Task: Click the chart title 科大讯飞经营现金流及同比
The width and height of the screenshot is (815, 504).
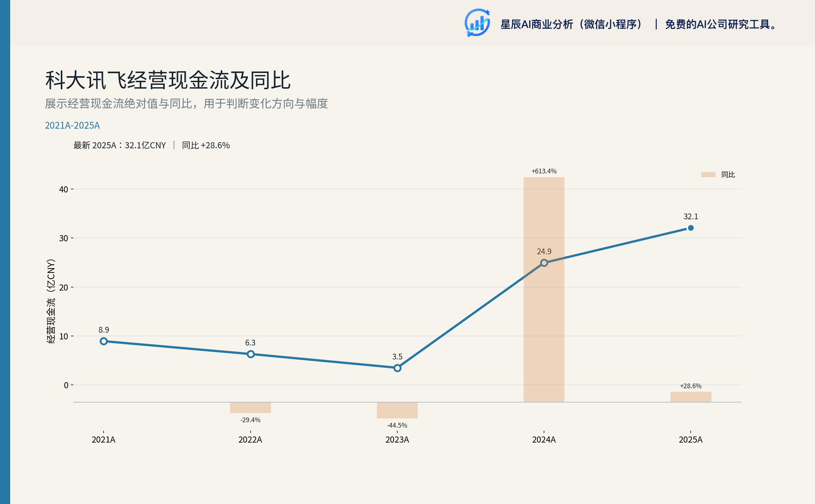Action: click(168, 80)
